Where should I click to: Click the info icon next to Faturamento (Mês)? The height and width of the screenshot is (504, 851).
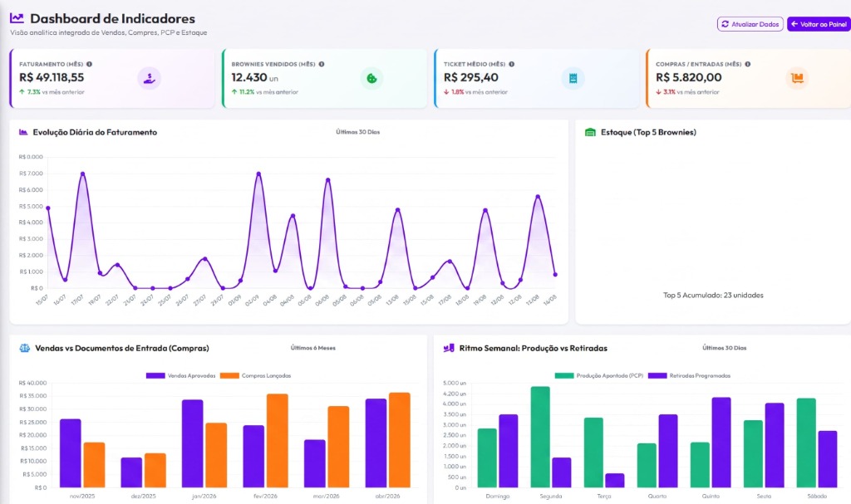click(x=89, y=64)
